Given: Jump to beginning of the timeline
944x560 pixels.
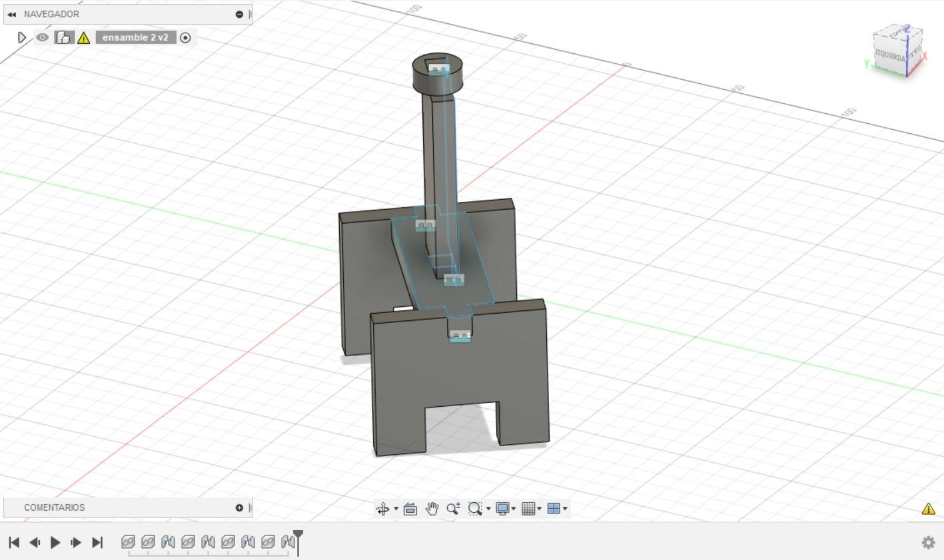Looking at the screenshot, I should pos(14,543).
